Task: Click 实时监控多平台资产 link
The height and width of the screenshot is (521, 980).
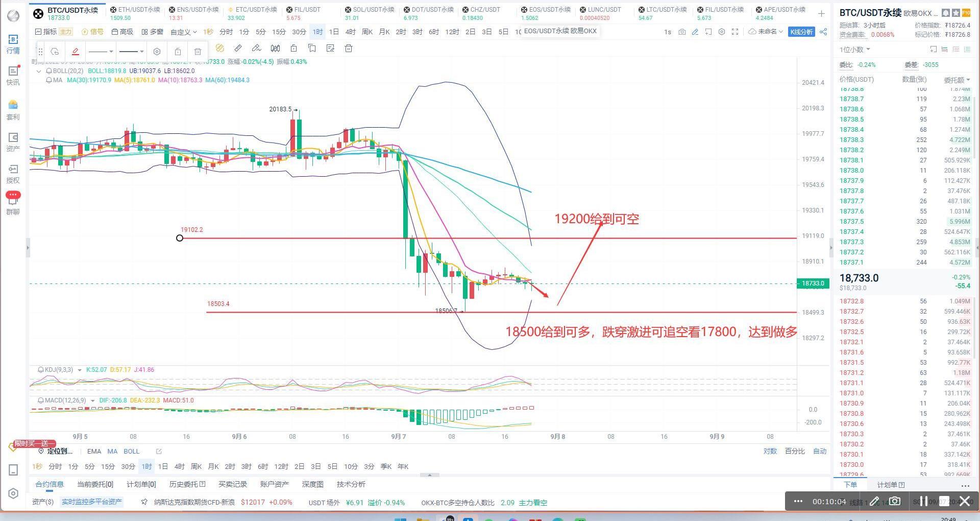Action: click(x=92, y=502)
